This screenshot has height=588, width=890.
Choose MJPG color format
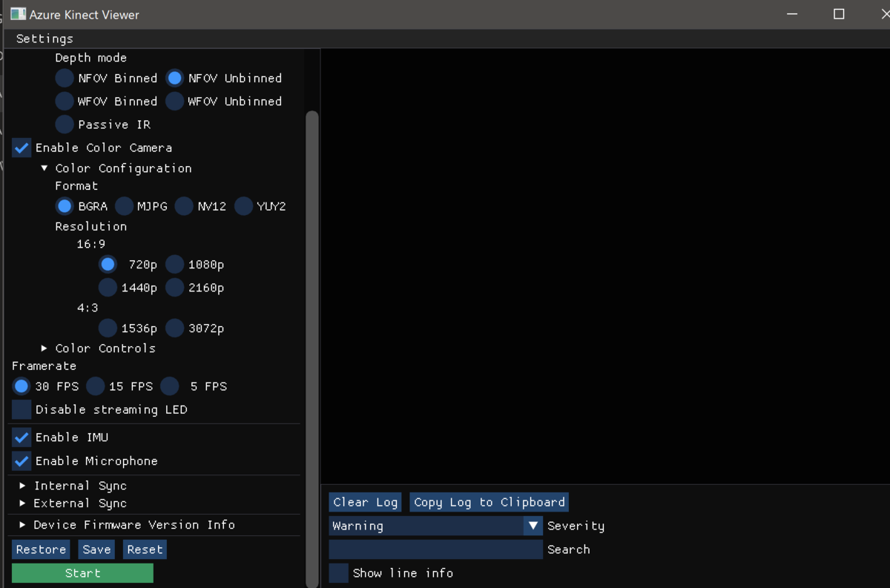(x=124, y=206)
